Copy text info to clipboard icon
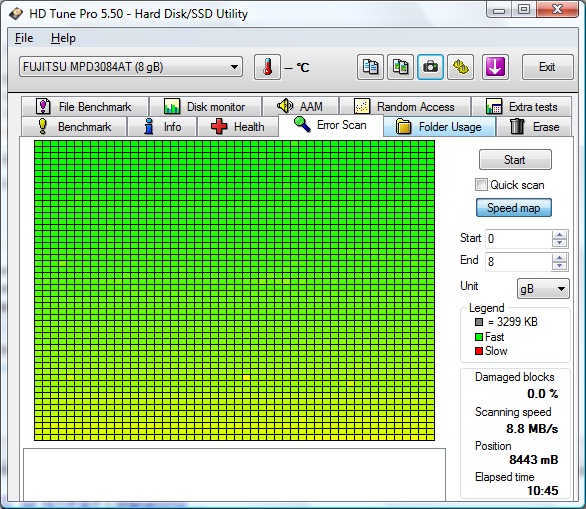 pos(370,67)
